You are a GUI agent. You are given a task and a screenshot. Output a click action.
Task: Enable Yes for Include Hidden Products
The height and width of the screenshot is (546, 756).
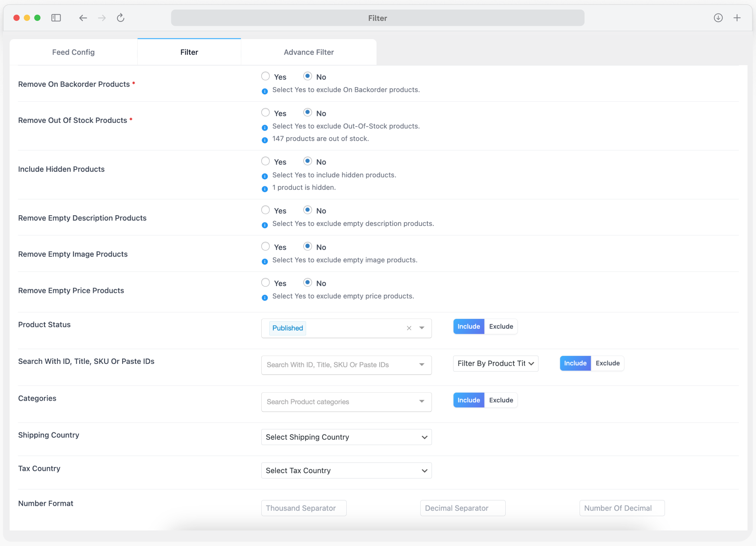coord(265,161)
